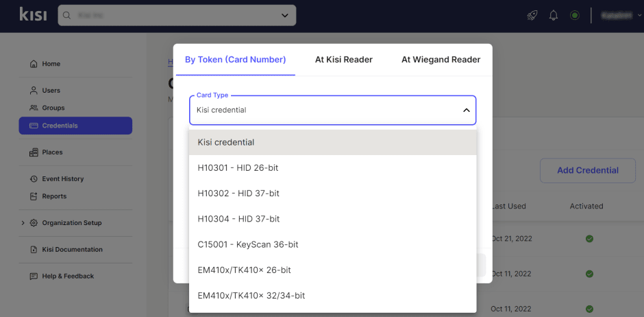Expand the organization selector chevron
The width and height of the screenshot is (644, 317).
pos(284,16)
